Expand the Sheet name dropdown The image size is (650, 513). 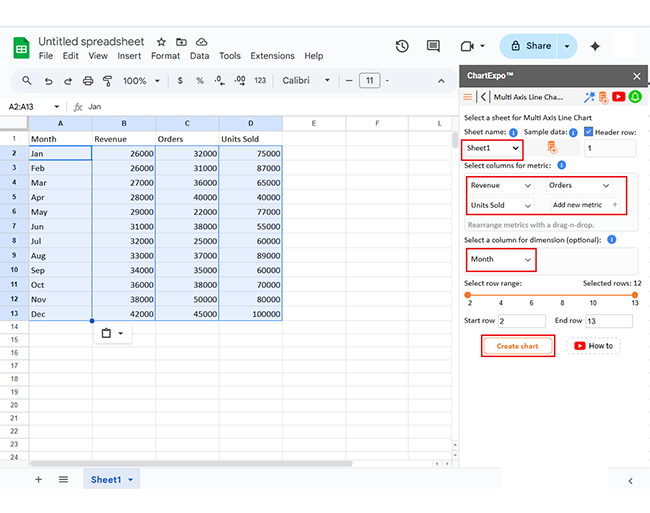point(492,148)
